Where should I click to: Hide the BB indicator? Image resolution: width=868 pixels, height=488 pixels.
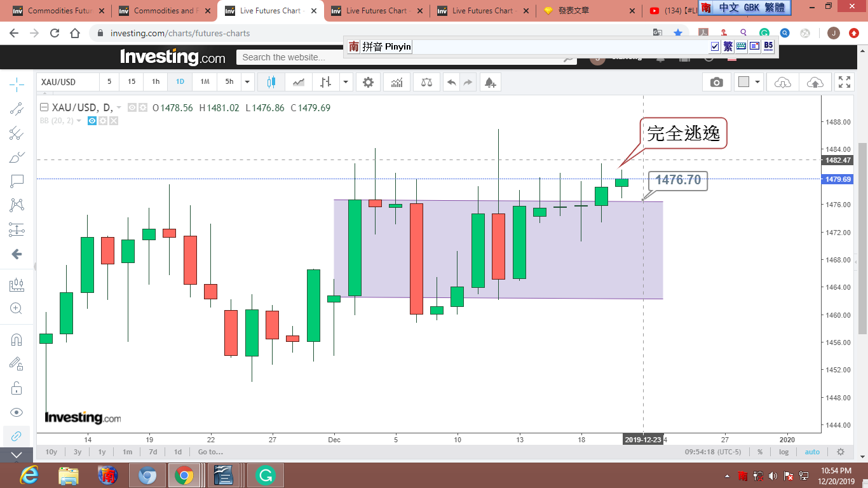click(92, 120)
